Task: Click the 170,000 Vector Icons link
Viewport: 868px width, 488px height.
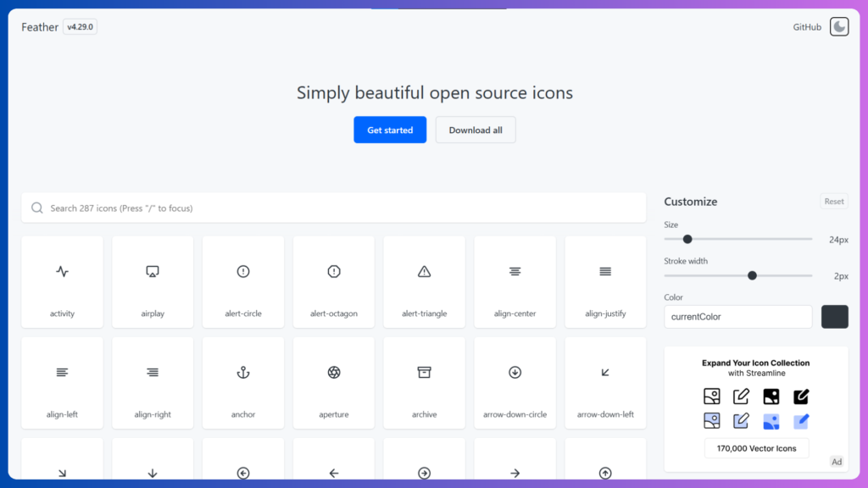Action: point(756,448)
